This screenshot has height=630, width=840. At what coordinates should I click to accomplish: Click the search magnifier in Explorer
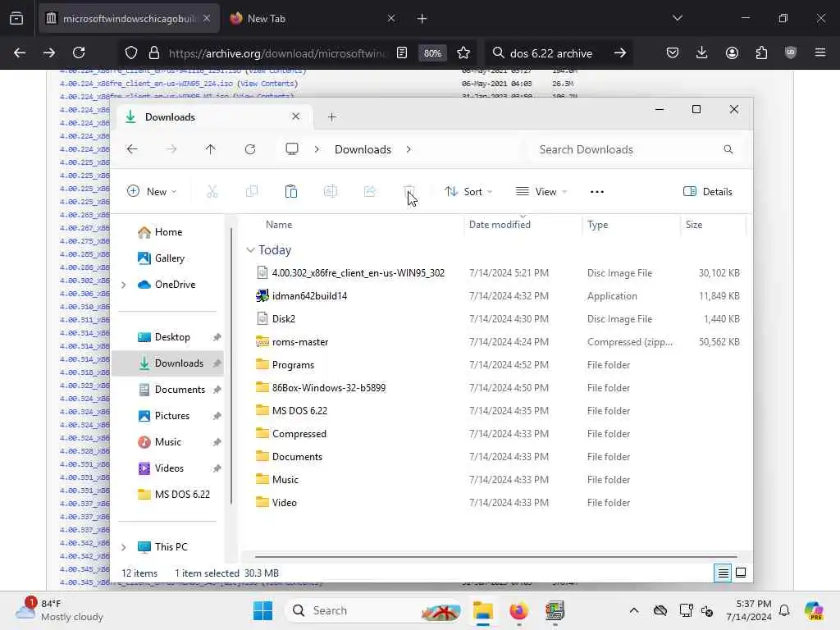pyautogui.click(x=728, y=149)
